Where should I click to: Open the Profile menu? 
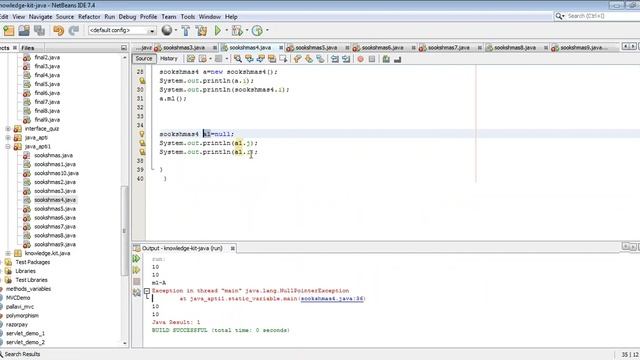click(x=149, y=17)
